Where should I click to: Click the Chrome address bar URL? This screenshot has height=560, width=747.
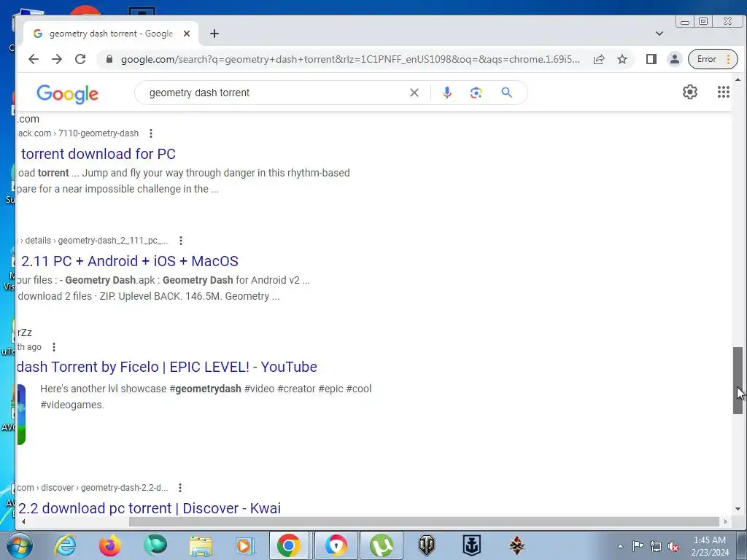tap(350, 59)
